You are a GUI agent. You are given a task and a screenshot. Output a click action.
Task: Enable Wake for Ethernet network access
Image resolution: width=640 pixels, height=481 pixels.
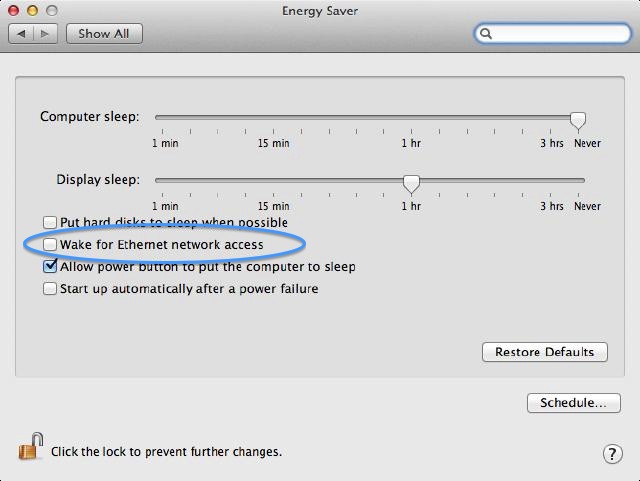[x=50, y=245]
